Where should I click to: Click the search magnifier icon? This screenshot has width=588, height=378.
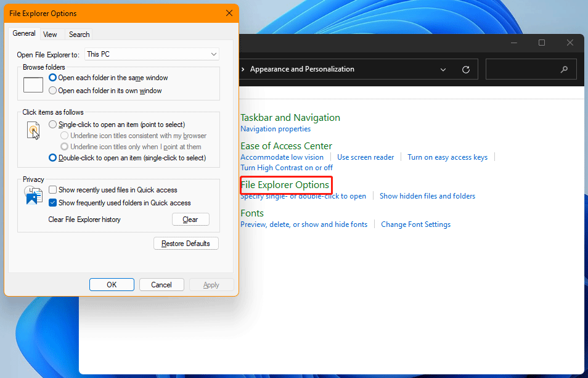click(x=564, y=69)
